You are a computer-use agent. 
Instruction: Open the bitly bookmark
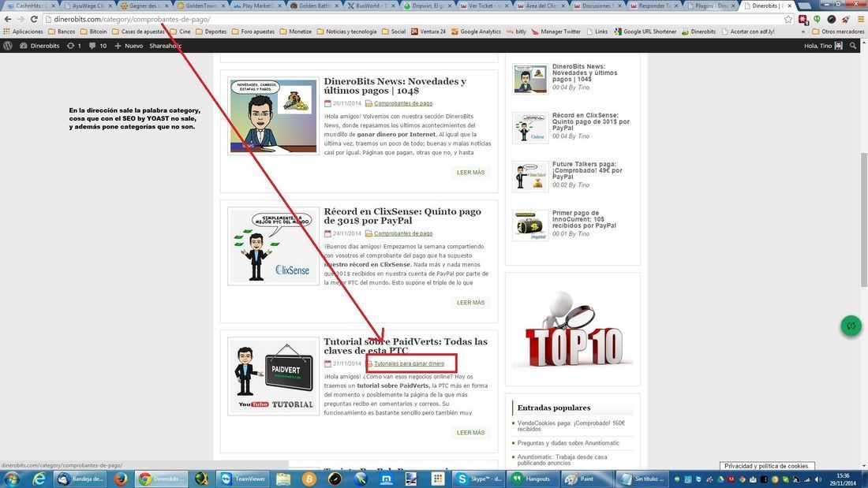[516, 32]
